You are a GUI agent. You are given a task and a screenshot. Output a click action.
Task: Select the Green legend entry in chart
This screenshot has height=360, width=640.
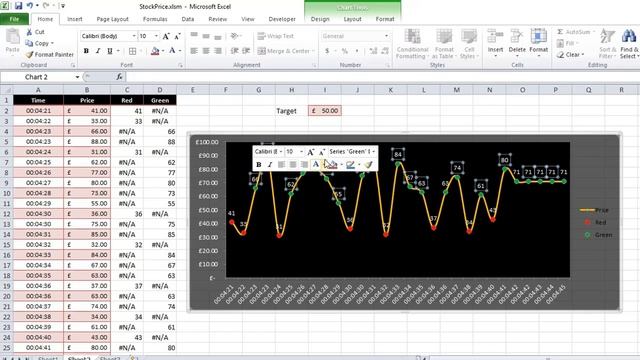tap(598, 235)
